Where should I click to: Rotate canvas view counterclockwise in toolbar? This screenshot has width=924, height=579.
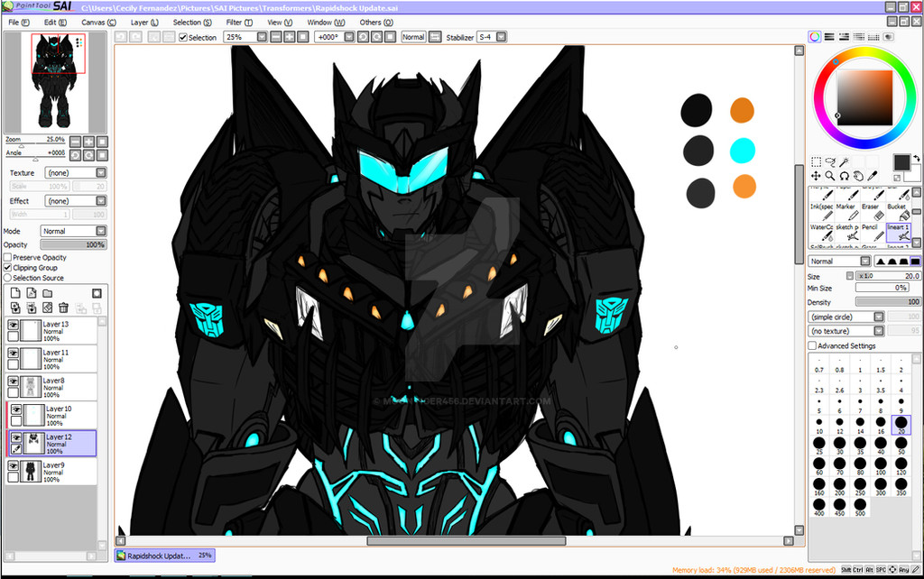click(363, 36)
